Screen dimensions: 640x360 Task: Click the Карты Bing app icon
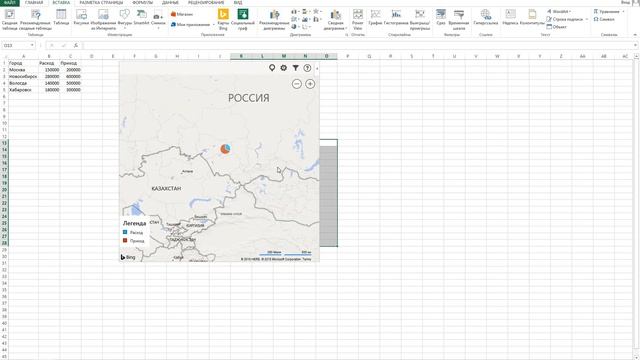point(223,19)
